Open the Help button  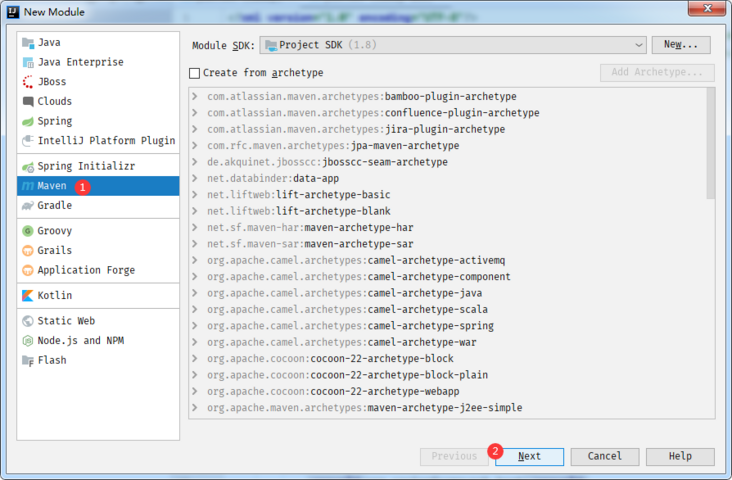[679, 456]
